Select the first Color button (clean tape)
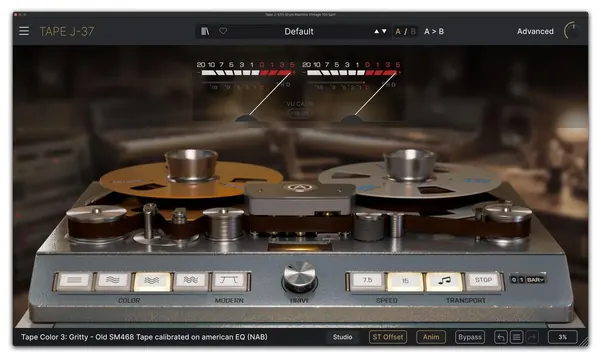Viewport: 601px width, 360px height. (74, 280)
